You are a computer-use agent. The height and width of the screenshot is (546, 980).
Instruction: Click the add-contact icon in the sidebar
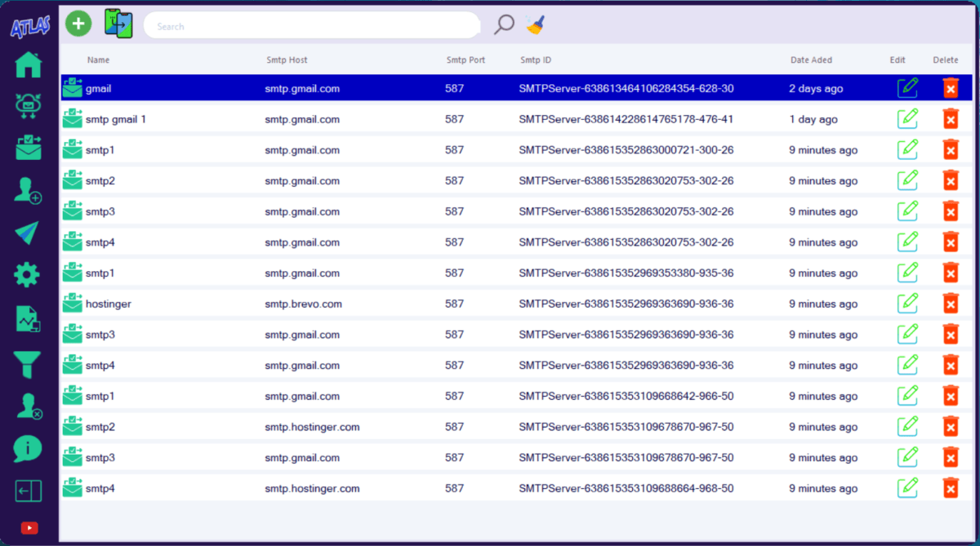[27, 191]
